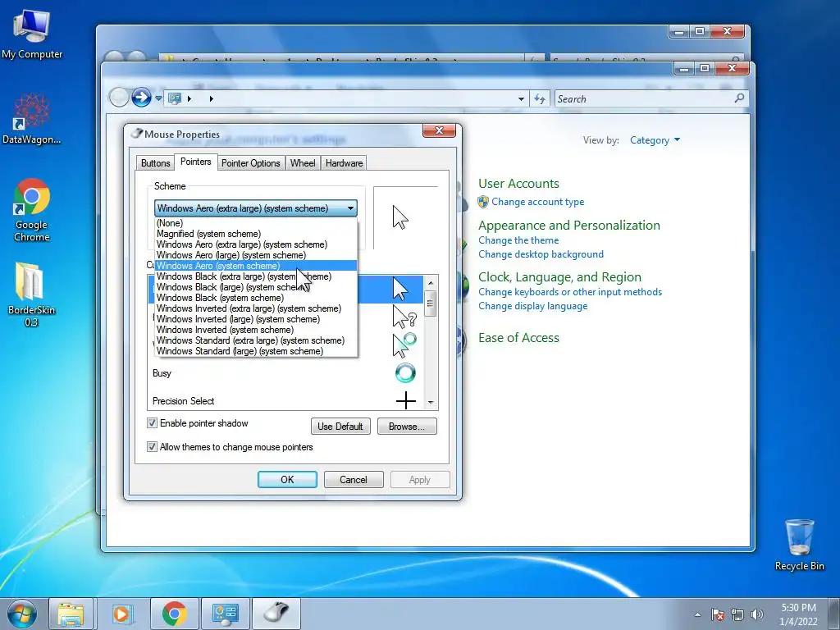Select the Precision Select pointer row
Image resolution: width=840 pixels, height=630 pixels.
pos(286,400)
